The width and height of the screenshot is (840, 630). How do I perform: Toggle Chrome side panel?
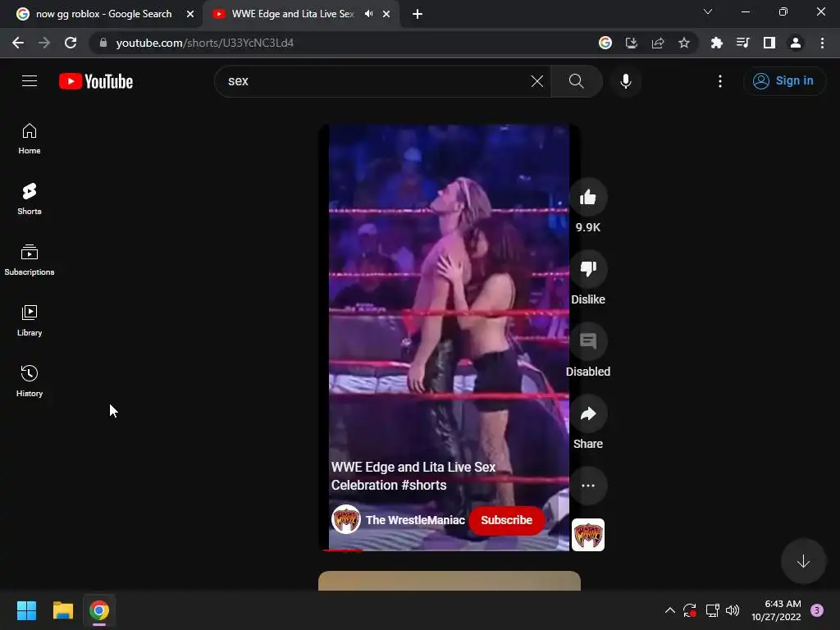[x=769, y=43]
